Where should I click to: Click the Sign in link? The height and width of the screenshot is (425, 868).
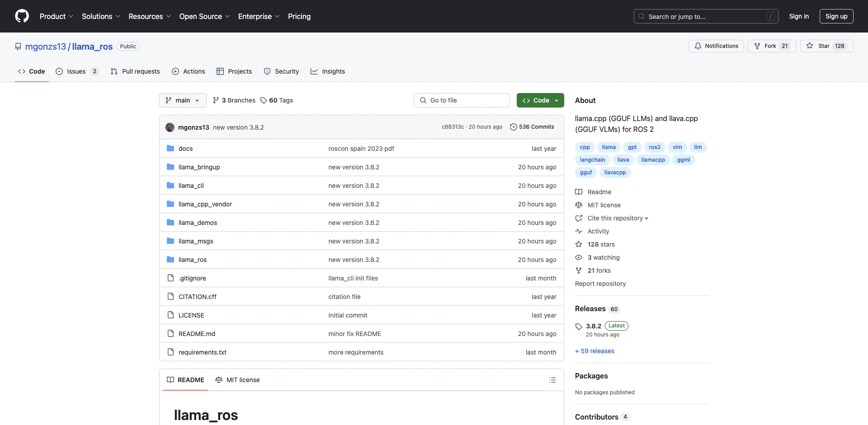tap(799, 16)
